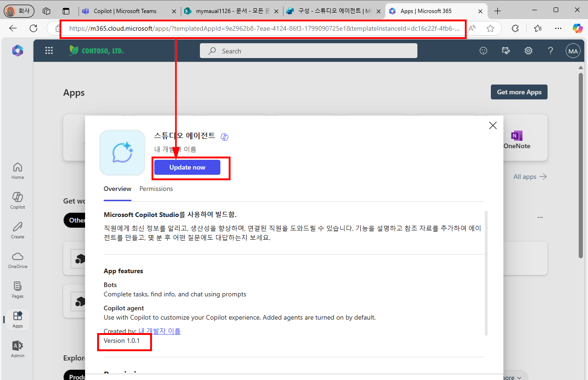Switch to the mymaual1126 SharePoint tab

point(226,11)
